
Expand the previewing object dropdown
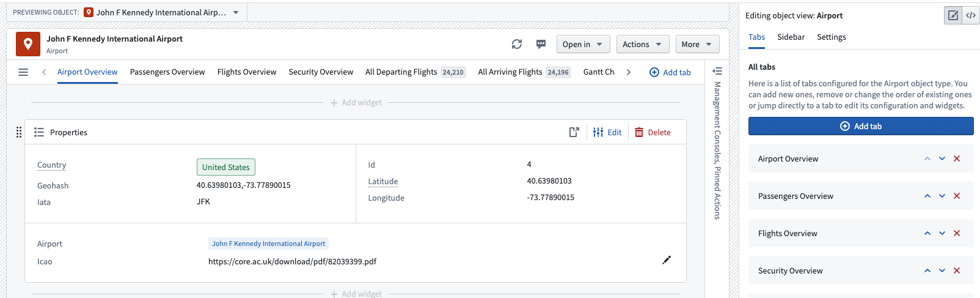(x=236, y=12)
